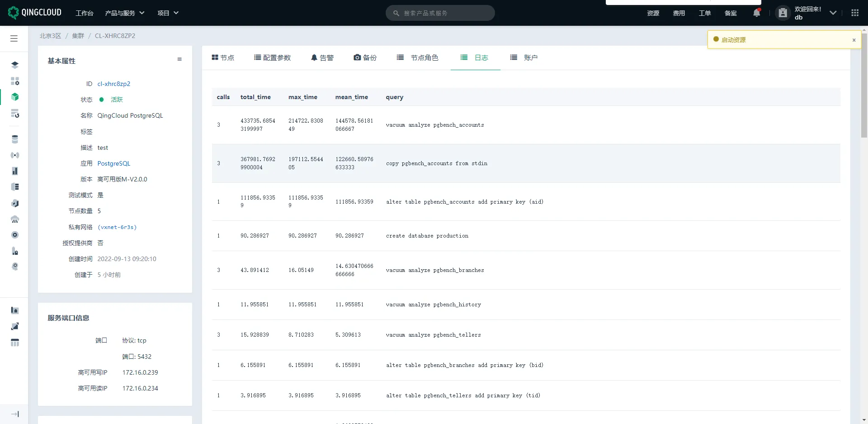Expand the sidebar with the arrow icon
868x424 pixels.
[x=15, y=414]
